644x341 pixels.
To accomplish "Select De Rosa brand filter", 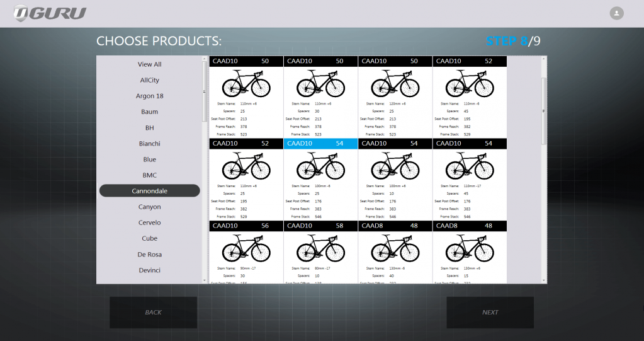I will tap(150, 254).
